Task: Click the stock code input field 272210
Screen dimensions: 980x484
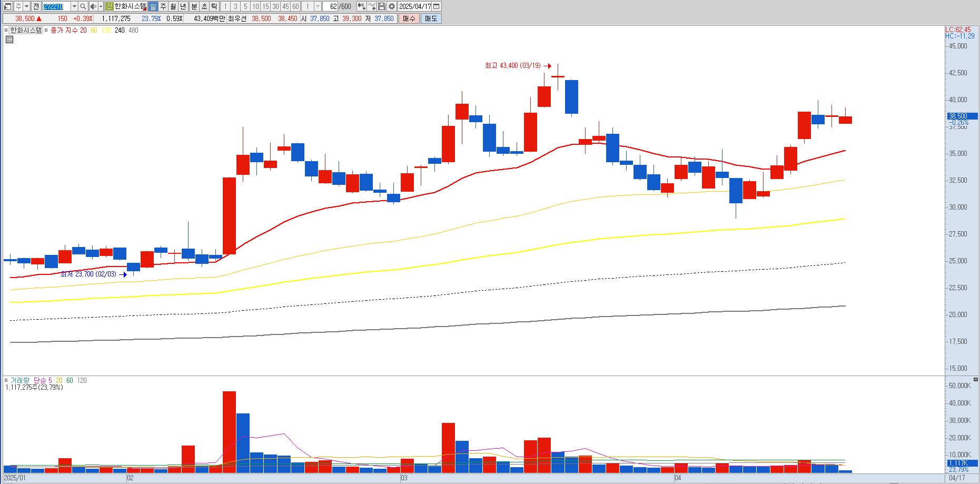Action: (x=56, y=6)
